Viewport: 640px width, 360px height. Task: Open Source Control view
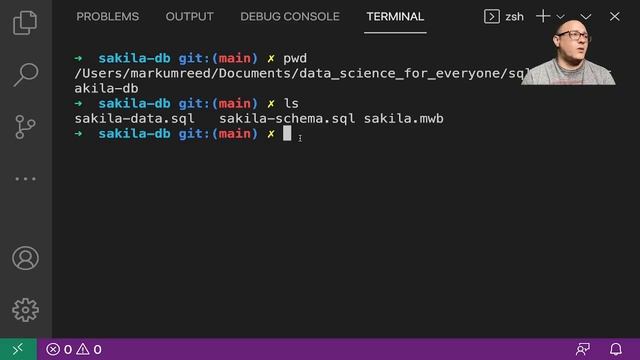[x=25, y=127]
